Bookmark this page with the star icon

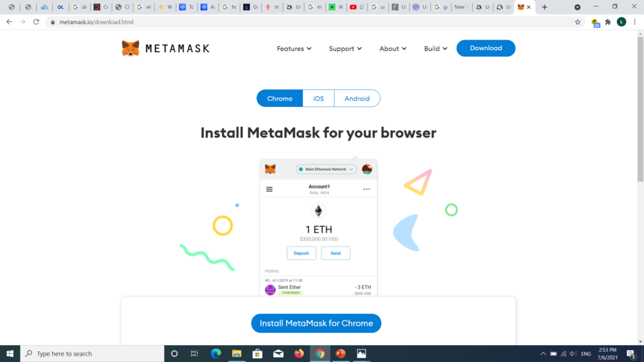[577, 22]
